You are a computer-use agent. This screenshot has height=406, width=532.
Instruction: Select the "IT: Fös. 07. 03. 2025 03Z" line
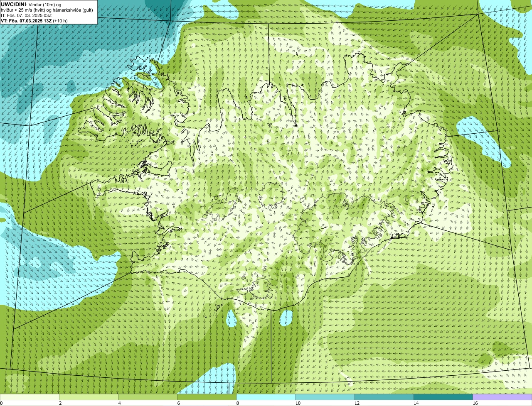[27, 15]
